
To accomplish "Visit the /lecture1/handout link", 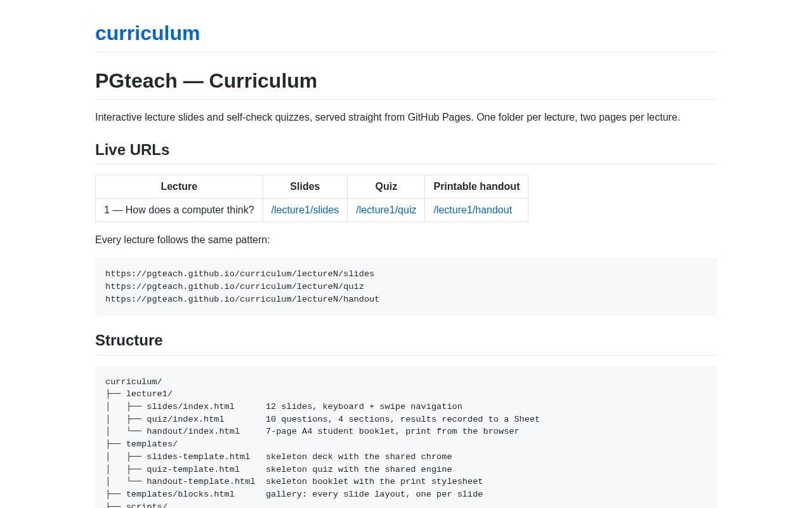I will [473, 210].
